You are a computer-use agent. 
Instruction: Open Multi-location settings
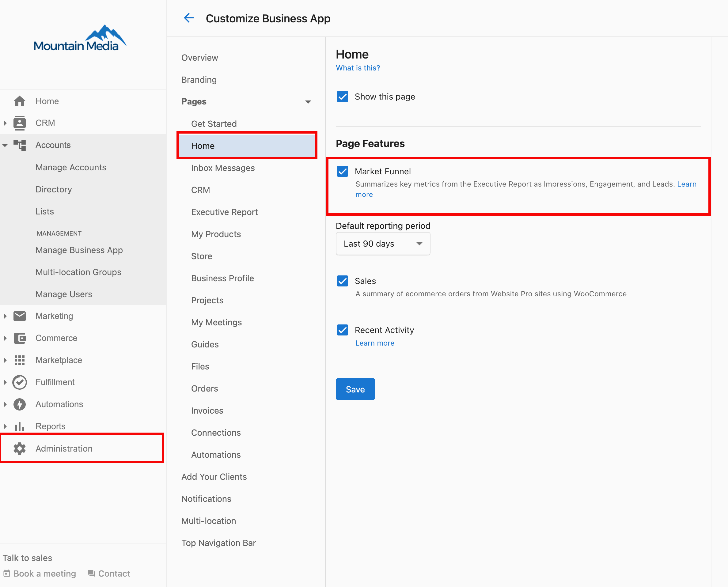click(209, 521)
